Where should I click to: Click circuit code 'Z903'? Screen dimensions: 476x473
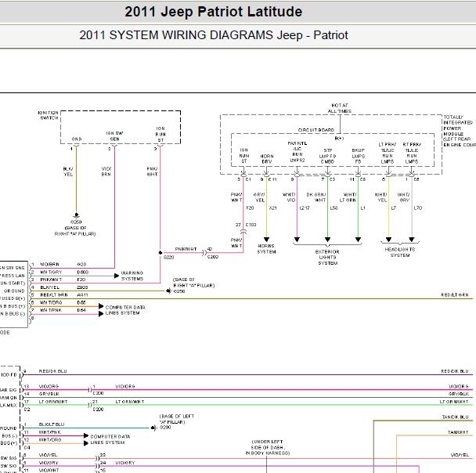pyautogui.click(x=82, y=287)
